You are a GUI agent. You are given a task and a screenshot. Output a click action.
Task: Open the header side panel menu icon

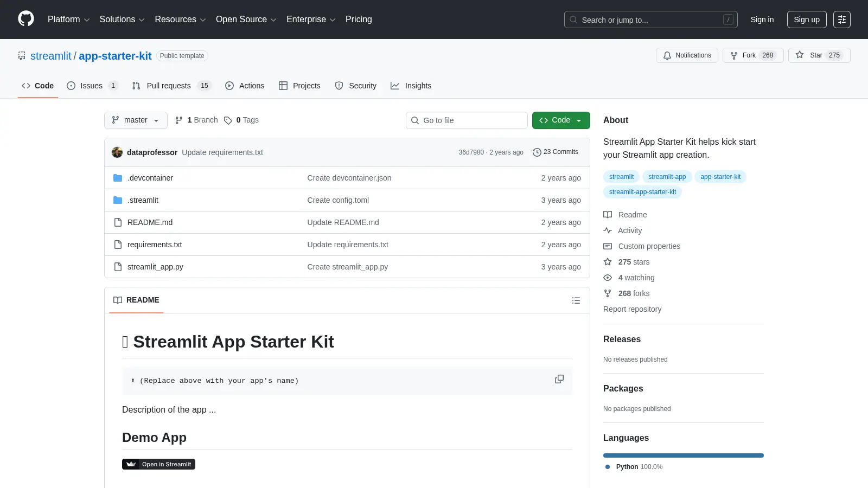(x=842, y=20)
